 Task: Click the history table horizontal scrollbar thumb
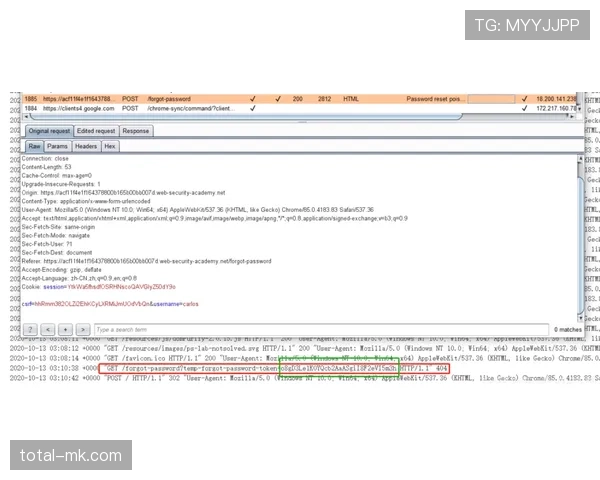click(x=245, y=116)
